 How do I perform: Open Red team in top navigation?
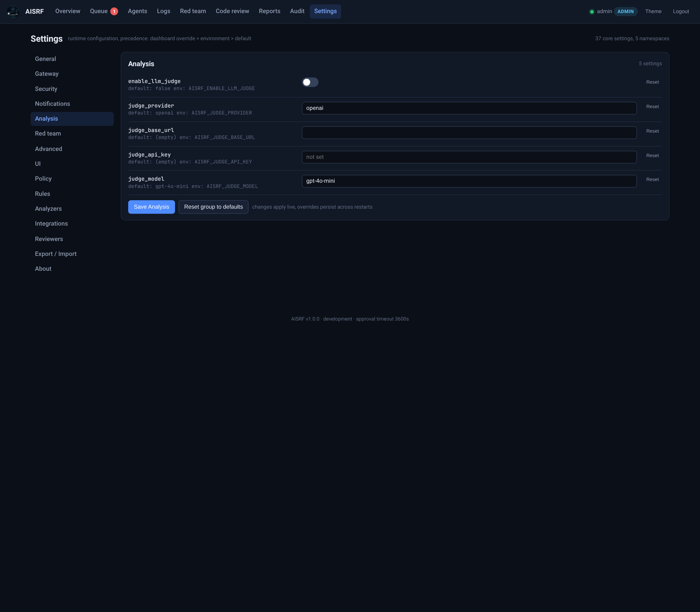tap(193, 11)
